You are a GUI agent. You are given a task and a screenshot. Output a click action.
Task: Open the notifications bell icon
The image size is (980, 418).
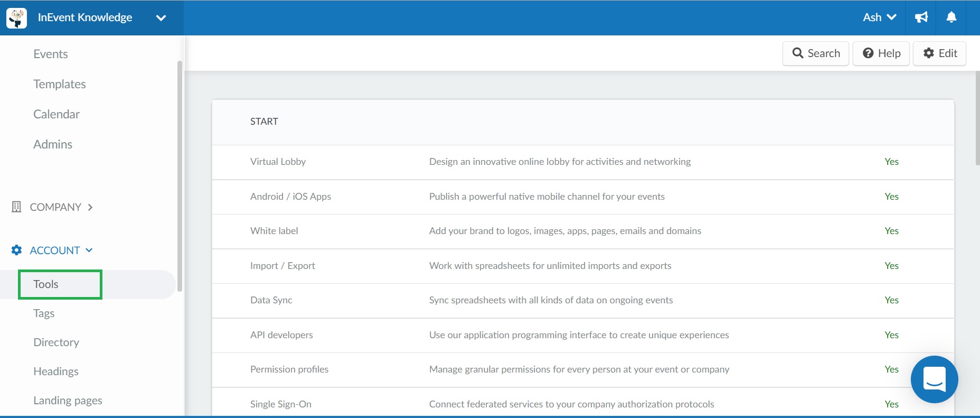point(951,17)
